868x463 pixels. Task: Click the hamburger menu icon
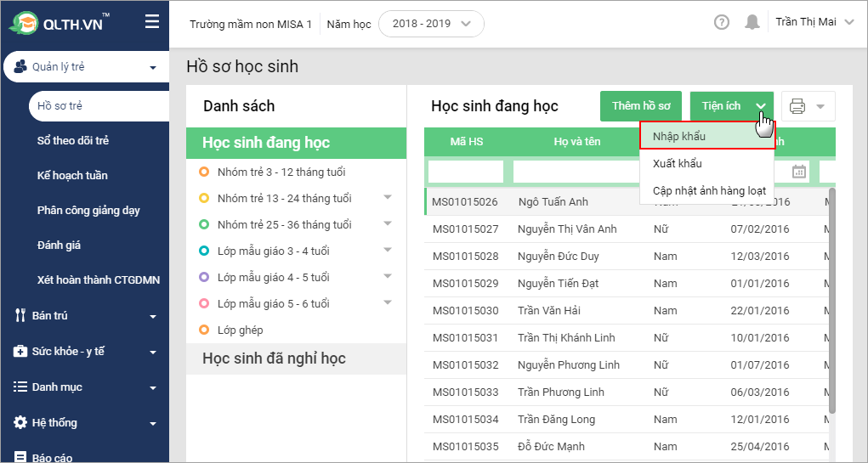pos(152,22)
